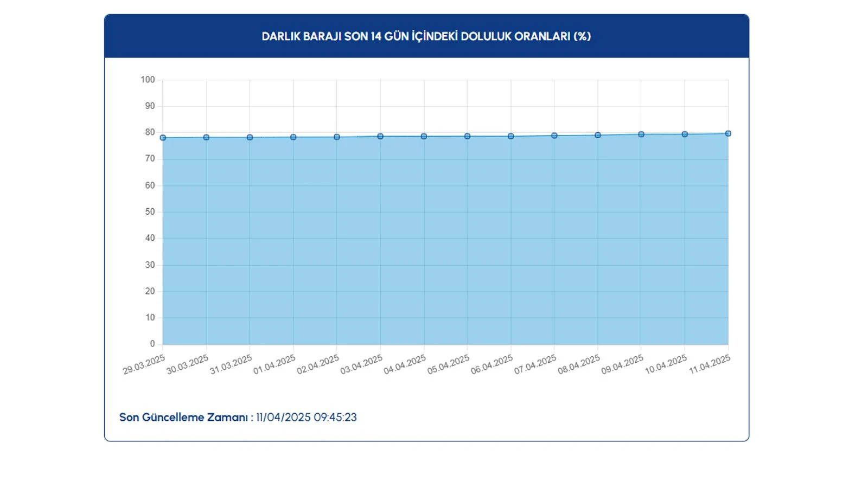868x488 pixels.
Task: Select the data point above 03.04.2025
Action: pyautogui.click(x=380, y=136)
